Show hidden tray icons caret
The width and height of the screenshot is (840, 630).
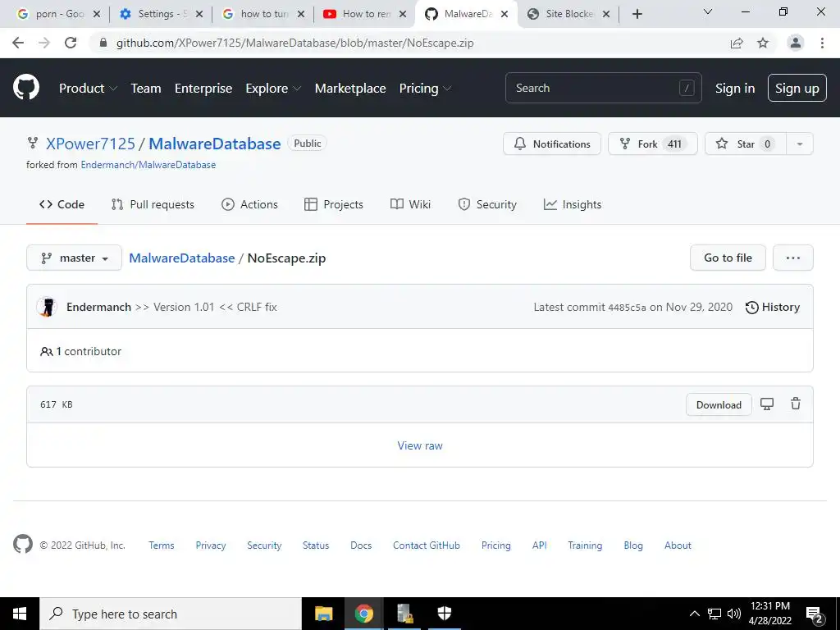[694, 614]
